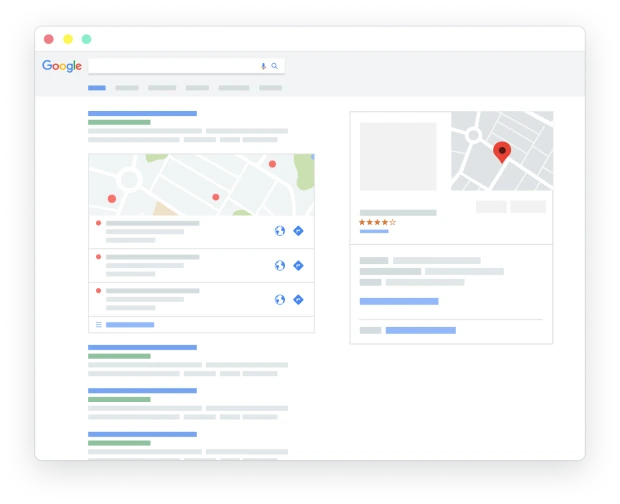Click the leftmost red marker on local map
The width and height of the screenshot is (620, 504).
112,199
